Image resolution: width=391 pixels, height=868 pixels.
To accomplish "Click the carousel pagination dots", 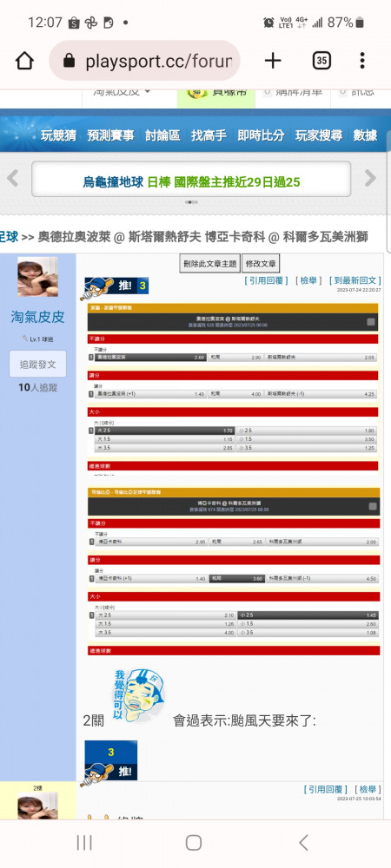I will (191, 202).
